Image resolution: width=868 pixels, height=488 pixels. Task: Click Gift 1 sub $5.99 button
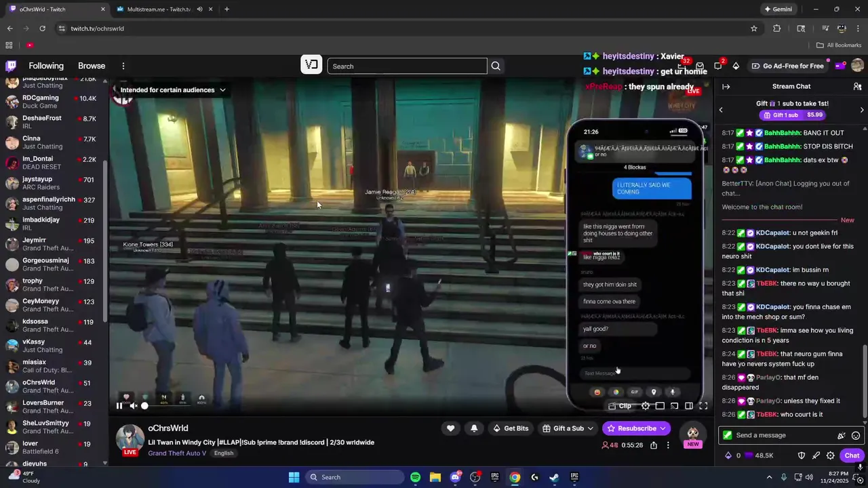click(792, 115)
